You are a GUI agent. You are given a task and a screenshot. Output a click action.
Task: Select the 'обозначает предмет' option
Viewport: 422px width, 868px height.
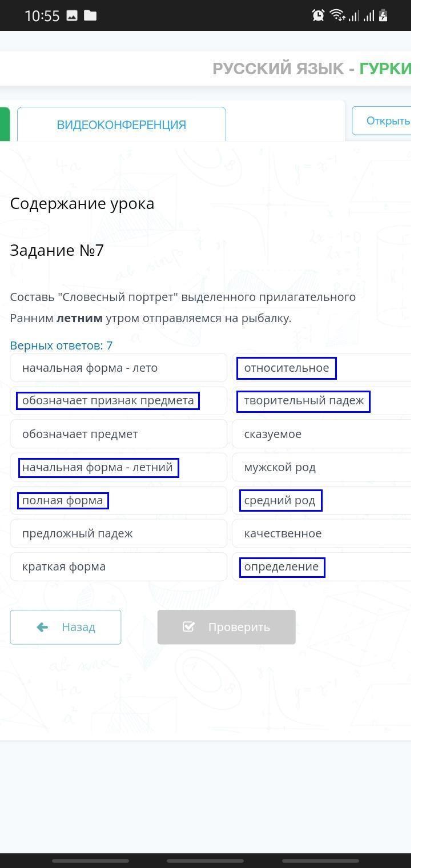[x=118, y=434]
